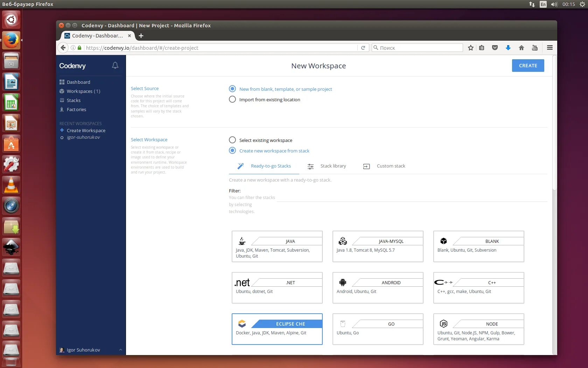
Task: Click the stack filter input field
Action: [412, 197]
